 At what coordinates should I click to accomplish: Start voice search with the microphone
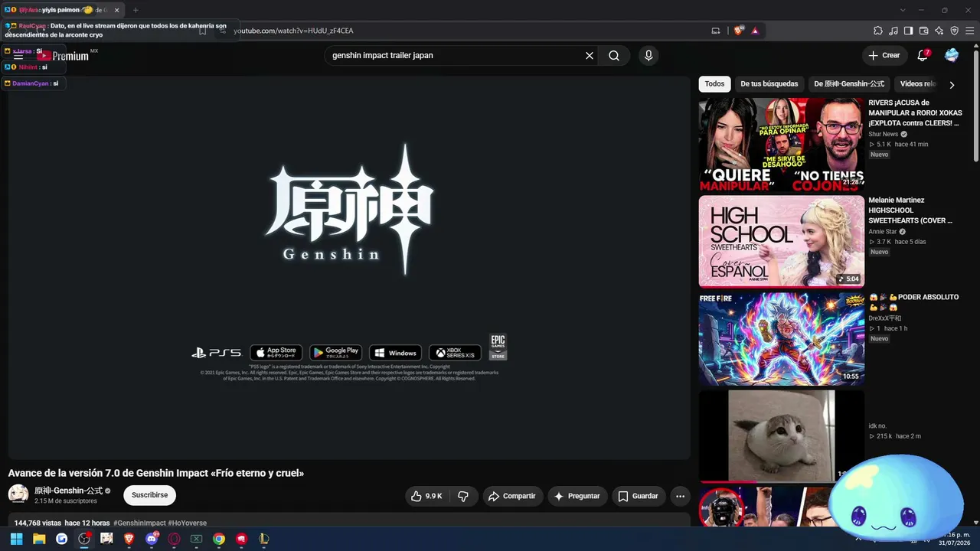[648, 56]
